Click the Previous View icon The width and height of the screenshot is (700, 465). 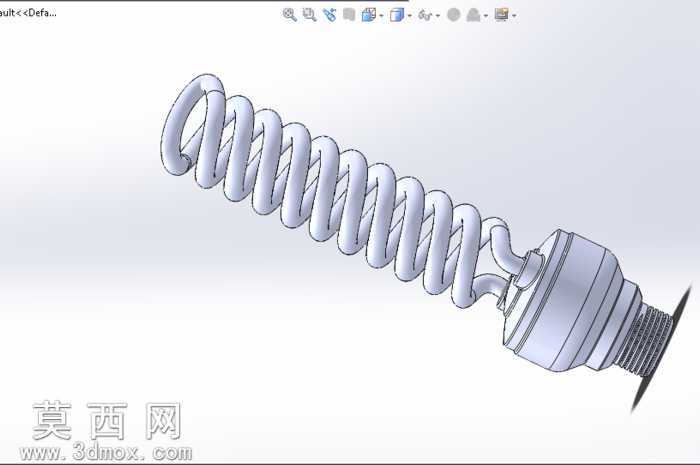coord(329,15)
